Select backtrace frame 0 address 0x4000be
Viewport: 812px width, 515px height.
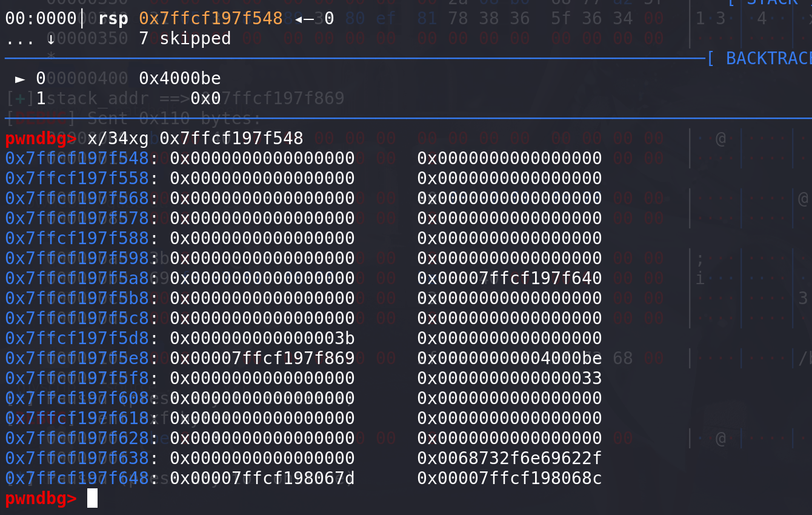(180, 79)
